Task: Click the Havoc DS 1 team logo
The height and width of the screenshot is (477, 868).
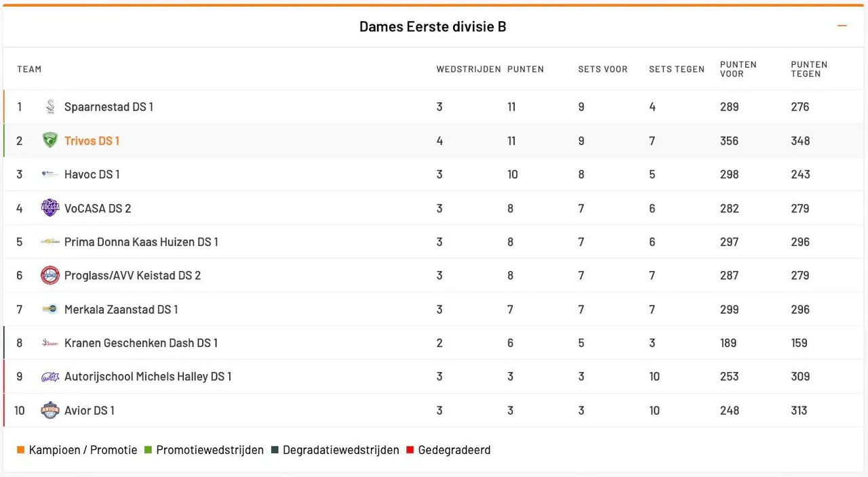Action: [50, 174]
